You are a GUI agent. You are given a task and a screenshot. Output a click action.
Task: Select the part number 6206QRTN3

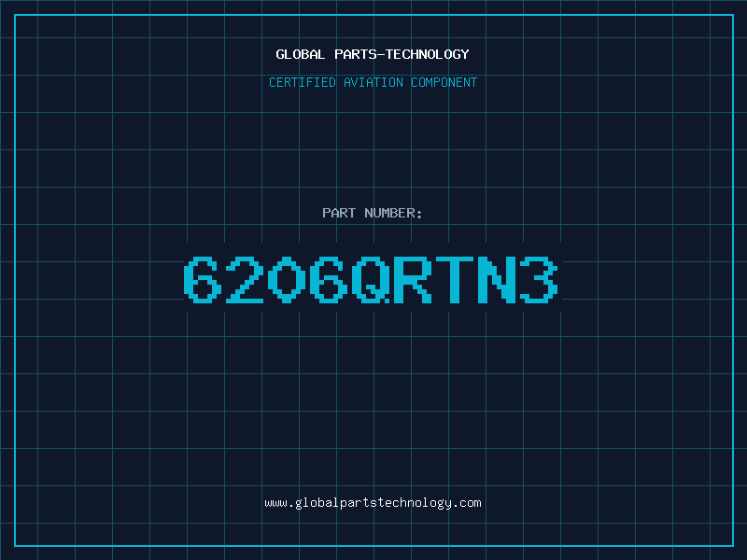371,280
